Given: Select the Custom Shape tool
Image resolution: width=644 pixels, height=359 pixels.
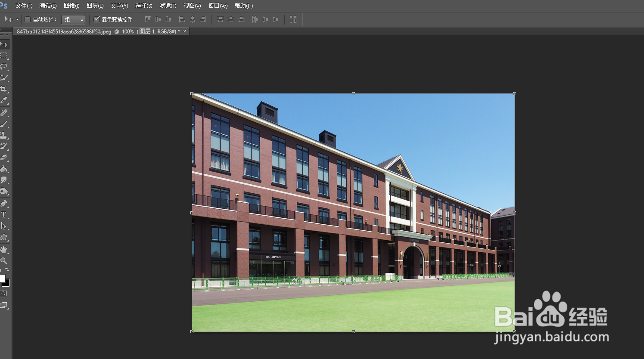Looking at the screenshot, I should 4,237.
